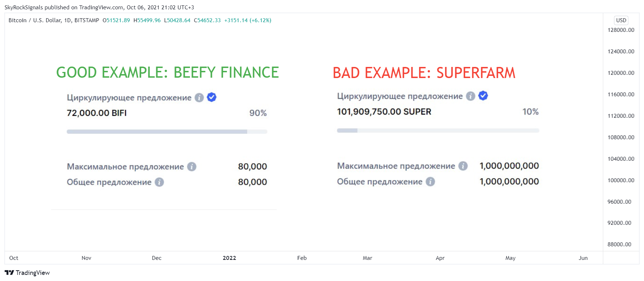Click the 100000.00 price scale label
This screenshot has width=644, height=281.
tap(621, 180)
